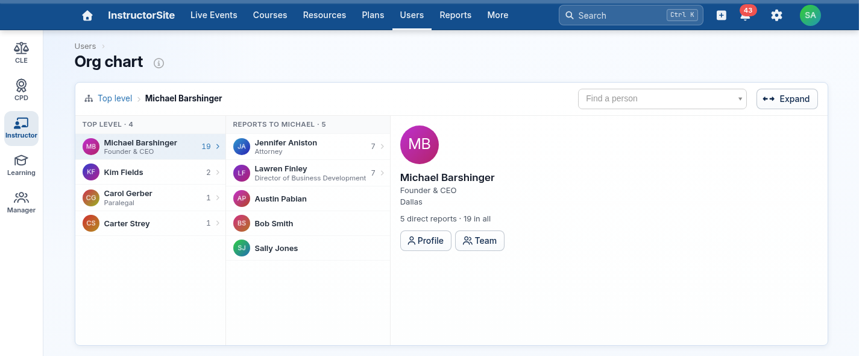
Task: Expand Carter Strey's reports chevron
Action: (x=218, y=223)
